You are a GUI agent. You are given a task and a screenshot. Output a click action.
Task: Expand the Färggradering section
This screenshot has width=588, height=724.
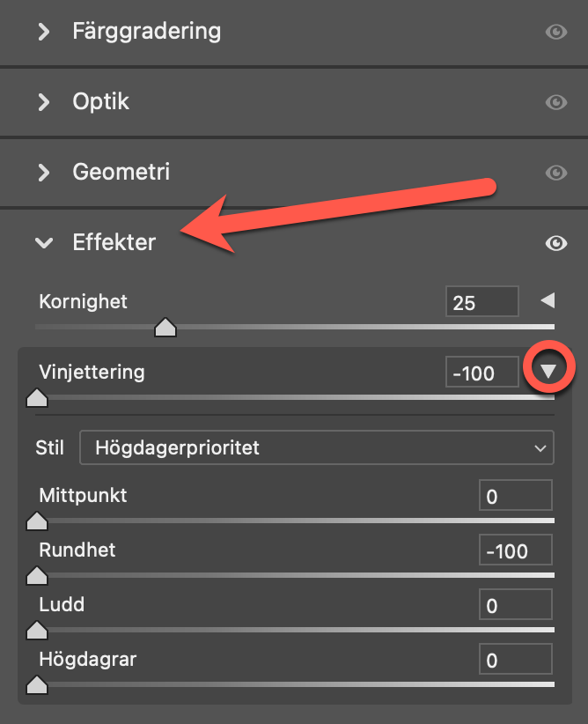(44, 33)
